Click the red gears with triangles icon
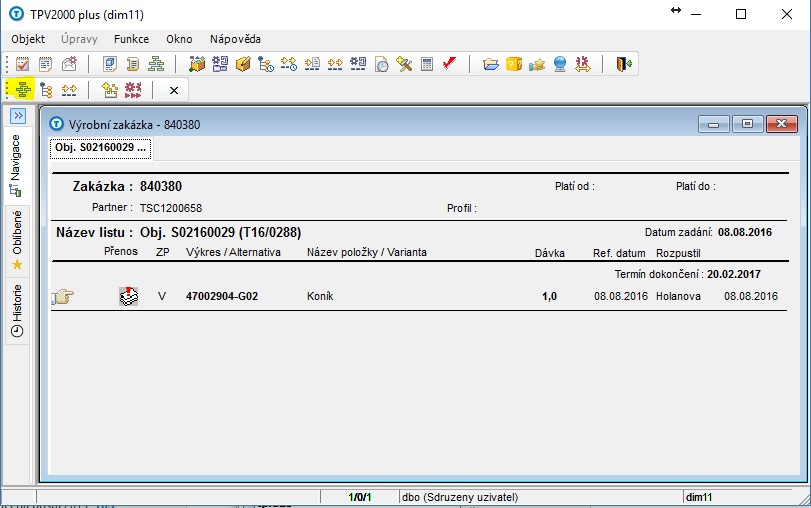Image resolution: width=811 pixels, height=508 pixels. tap(133, 90)
